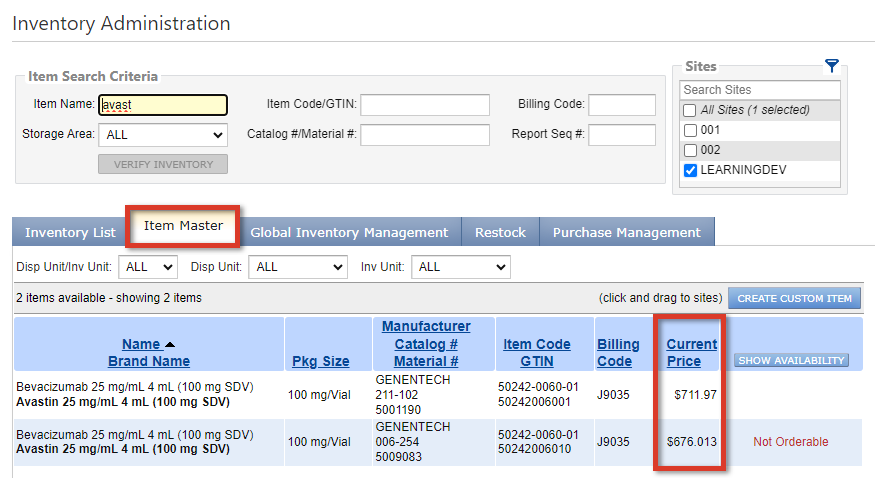This screenshot has width=875, height=478.
Task: Expand the Disp Unit dropdown
Action: (x=296, y=267)
